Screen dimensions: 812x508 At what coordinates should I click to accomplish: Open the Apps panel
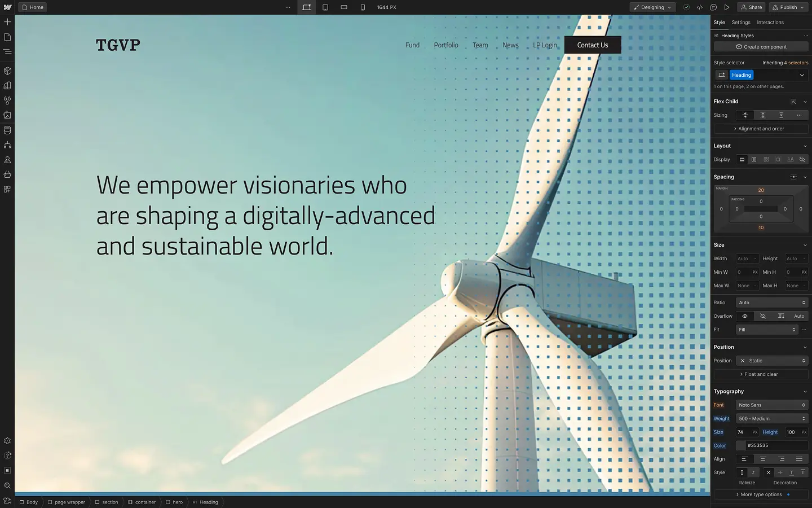point(7,189)
